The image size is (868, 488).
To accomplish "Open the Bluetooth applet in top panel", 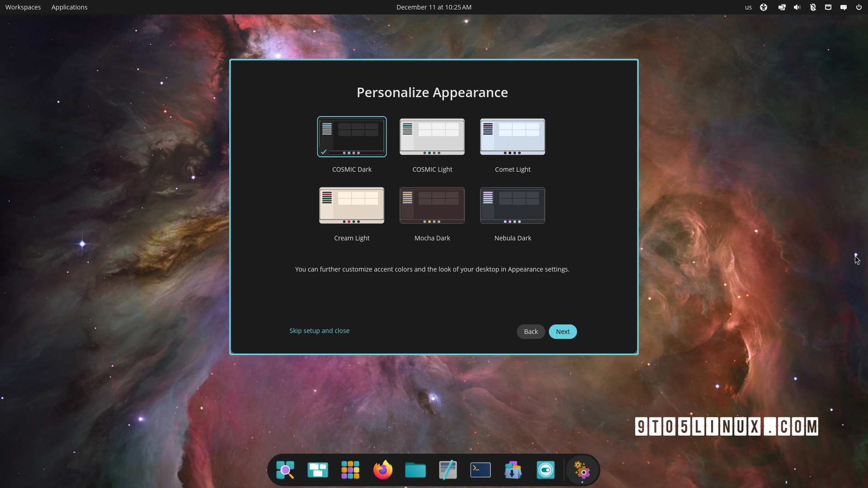I will tap(813, 7).
